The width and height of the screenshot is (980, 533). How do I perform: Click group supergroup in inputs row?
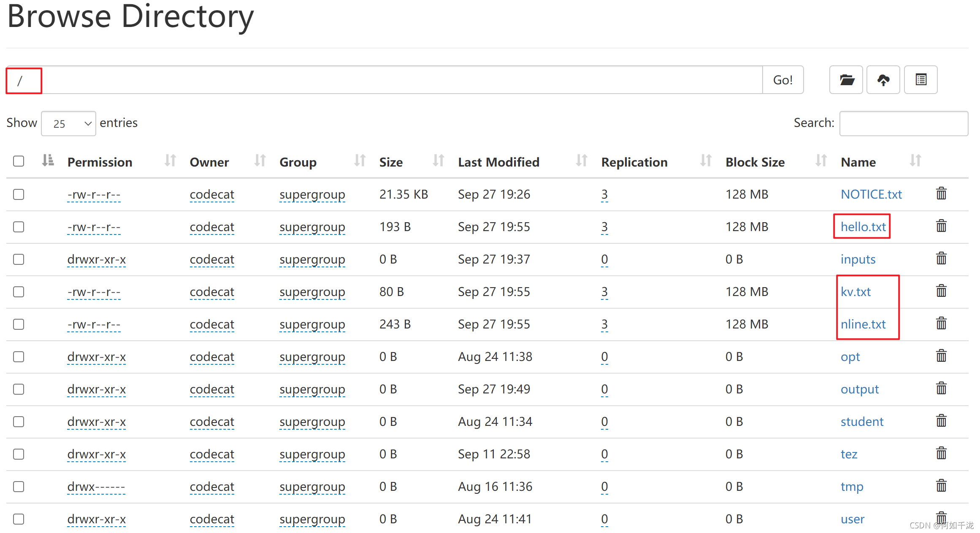coord(312,260)
